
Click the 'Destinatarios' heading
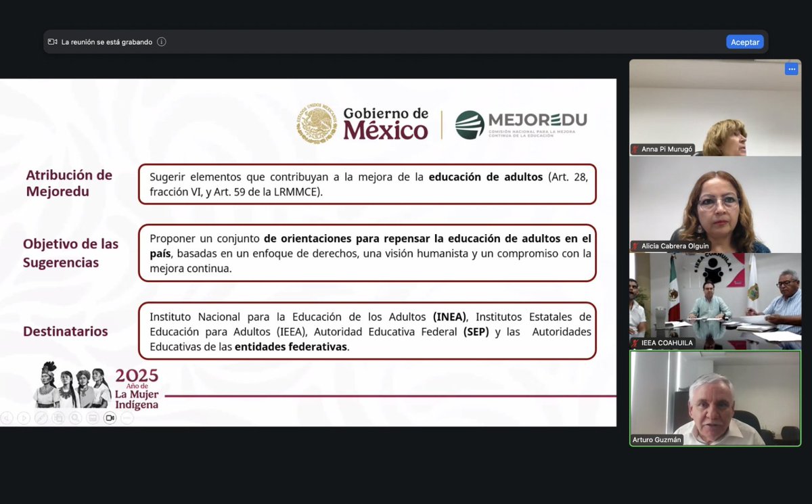[x=65, y=331]
